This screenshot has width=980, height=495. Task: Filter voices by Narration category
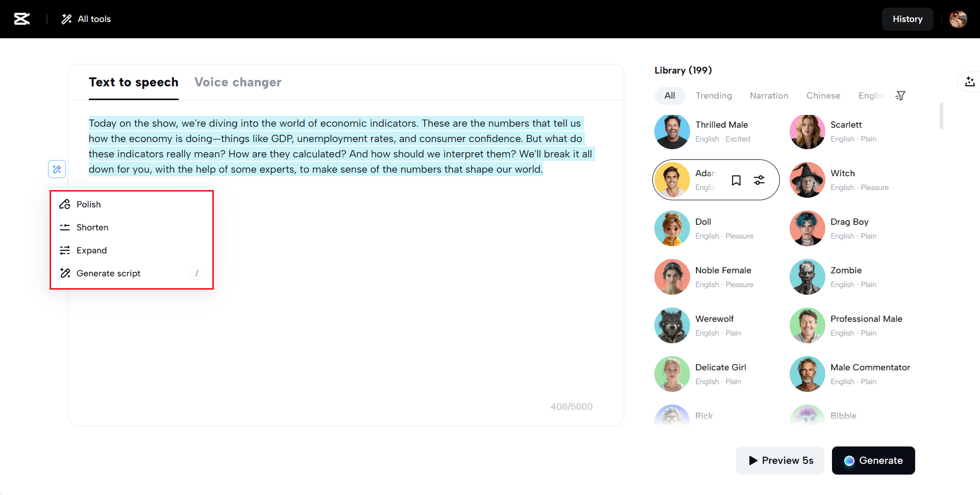[769, 96]
